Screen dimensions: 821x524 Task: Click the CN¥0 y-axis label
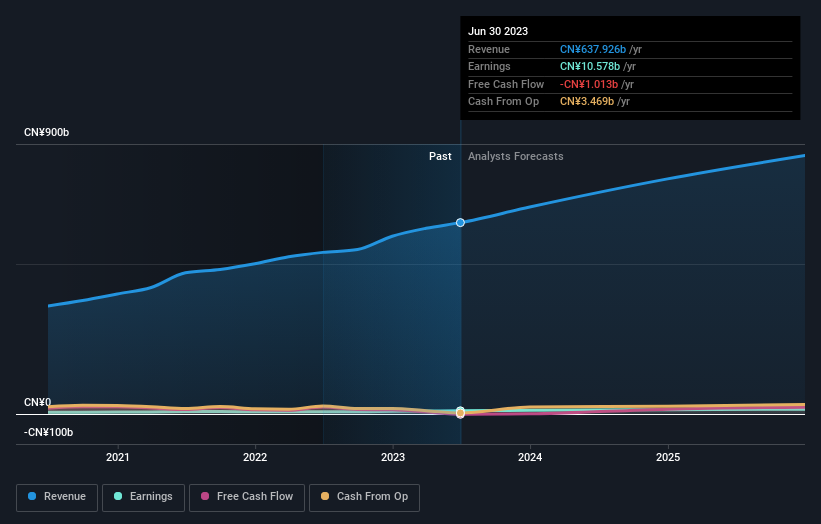click(x=38, y=403)
